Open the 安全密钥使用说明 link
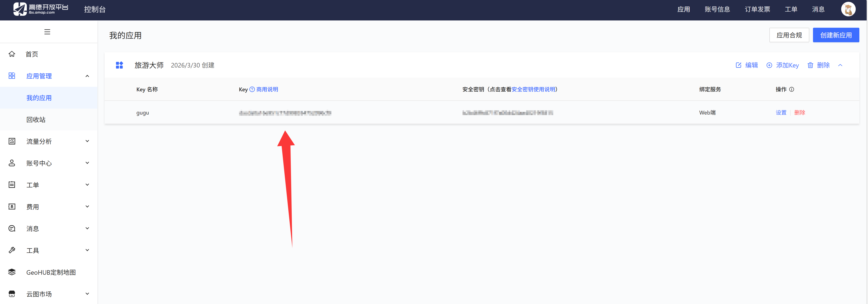The height and width of the screenshot is (304, 868). 533,89
